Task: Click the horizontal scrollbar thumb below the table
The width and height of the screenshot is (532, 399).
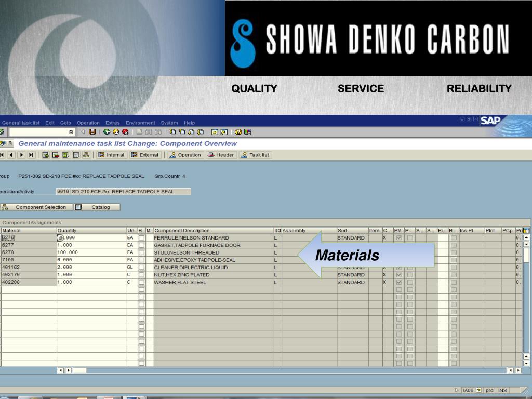Action: click(79, 370)
